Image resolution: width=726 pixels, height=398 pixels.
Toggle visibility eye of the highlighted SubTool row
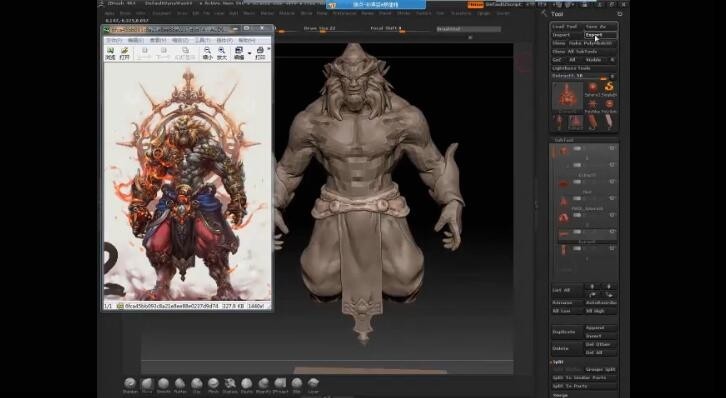[x=612, y=232]
